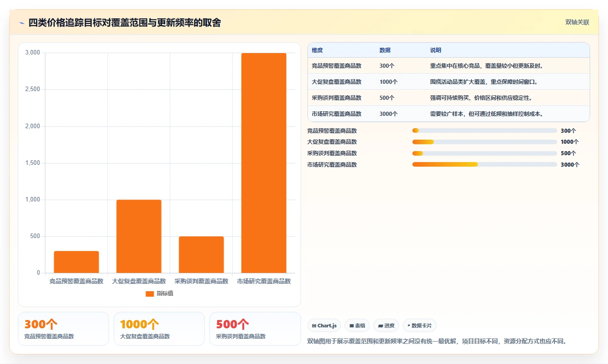Click the description 需要较广样本 cell

coord(487,114)
